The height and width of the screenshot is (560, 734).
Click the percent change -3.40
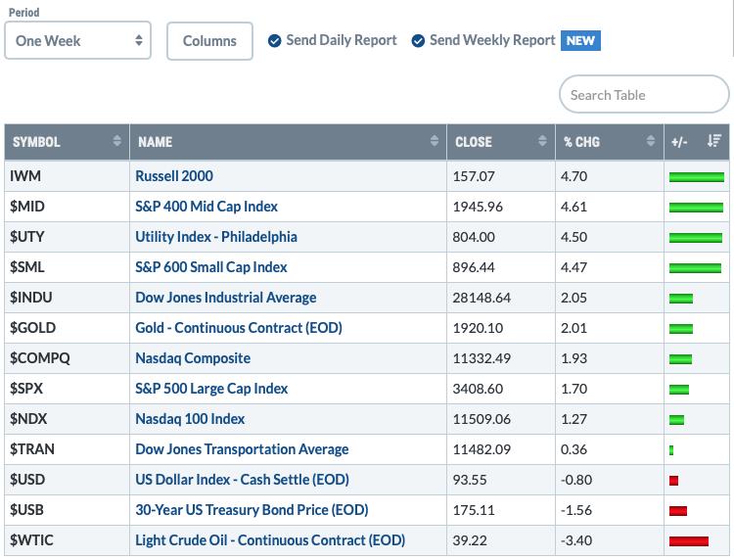[576, 540]
